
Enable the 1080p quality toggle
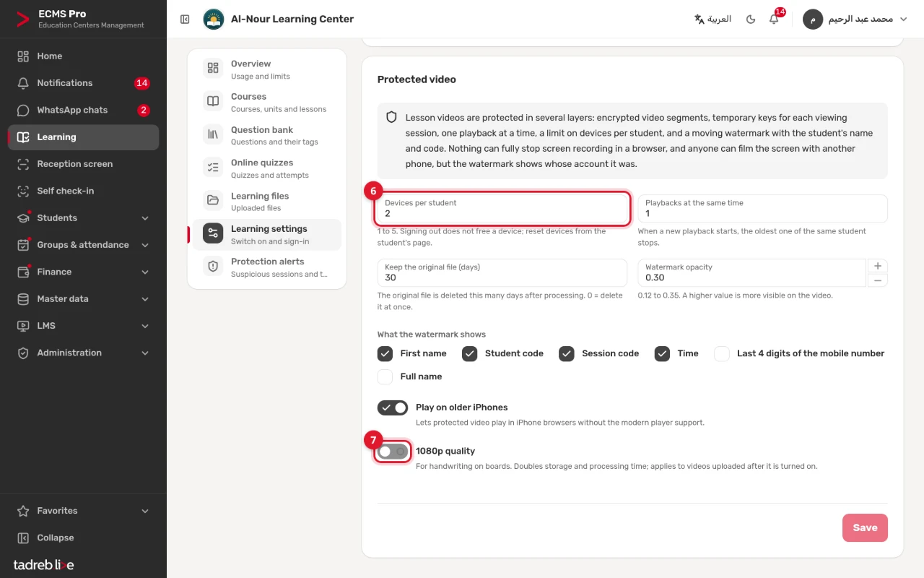coord(393,452)
